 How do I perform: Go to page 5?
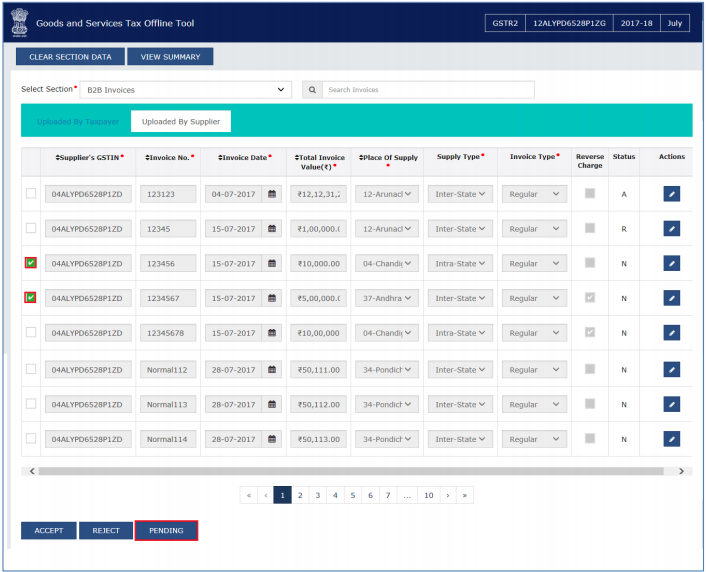tap(353, 495)
